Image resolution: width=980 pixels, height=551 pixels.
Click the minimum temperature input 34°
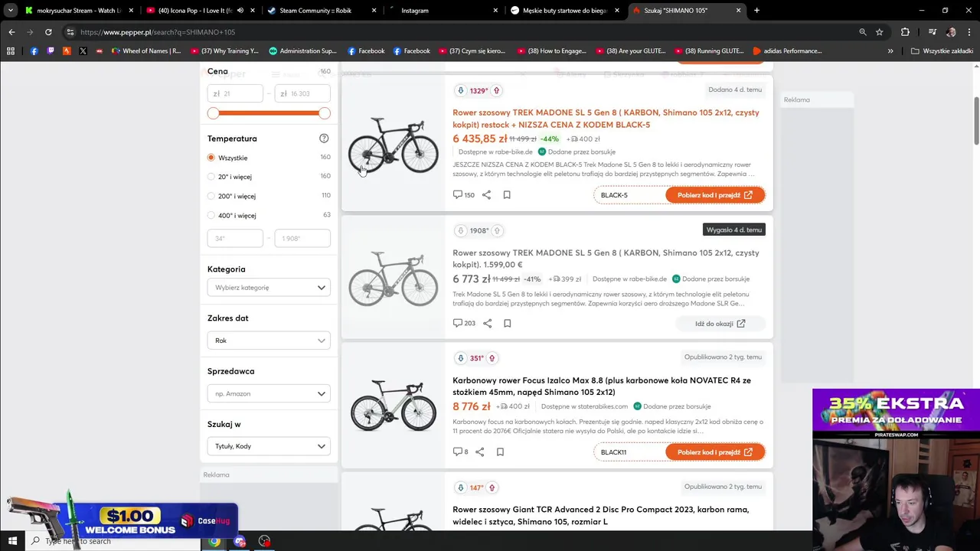pos(235,238)
